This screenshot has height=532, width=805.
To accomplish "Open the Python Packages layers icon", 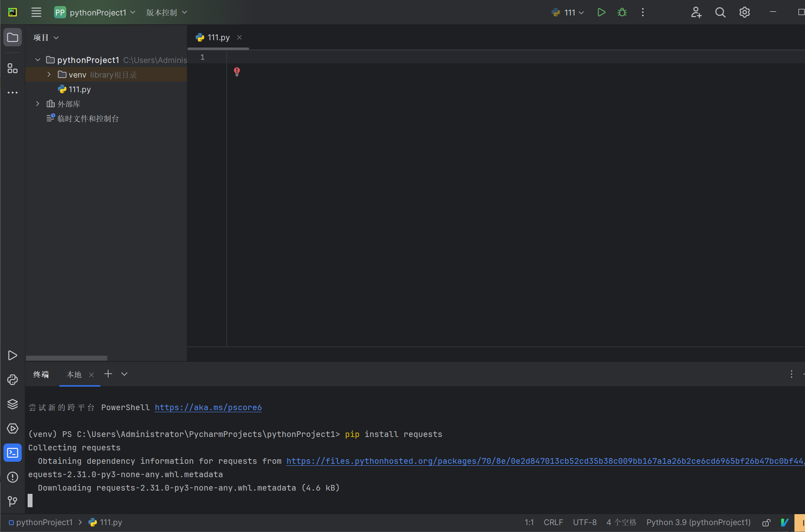I will [13, 404].
